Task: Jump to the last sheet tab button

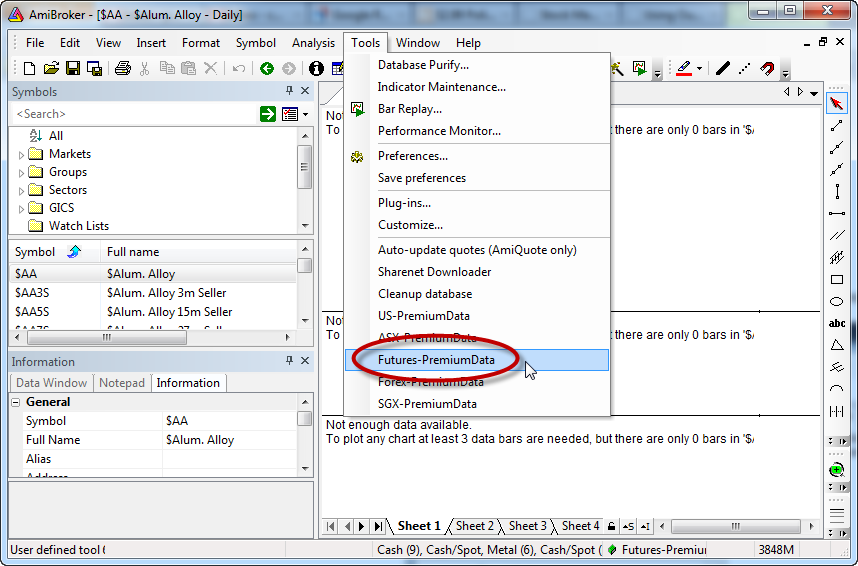Action: click(x=378, y=527)
